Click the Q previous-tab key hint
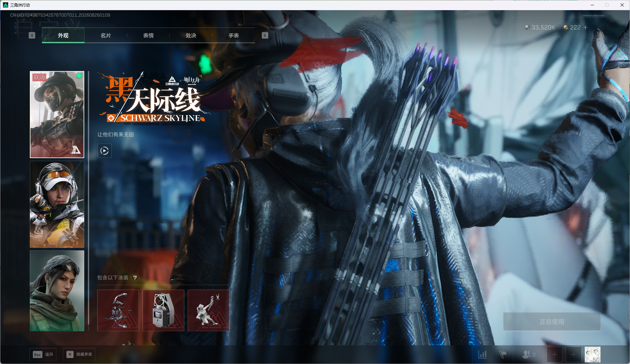This screenshot has height=364, width=630. (x=32, y=35)
